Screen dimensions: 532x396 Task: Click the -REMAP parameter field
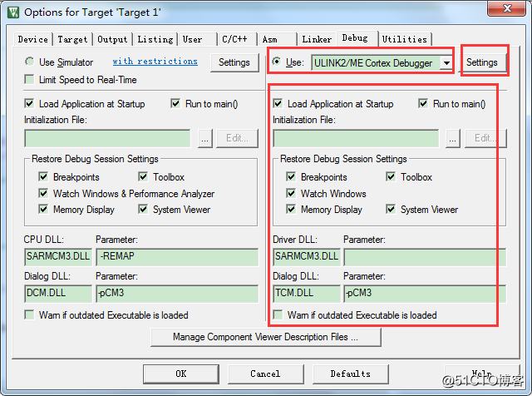[177, 257]
